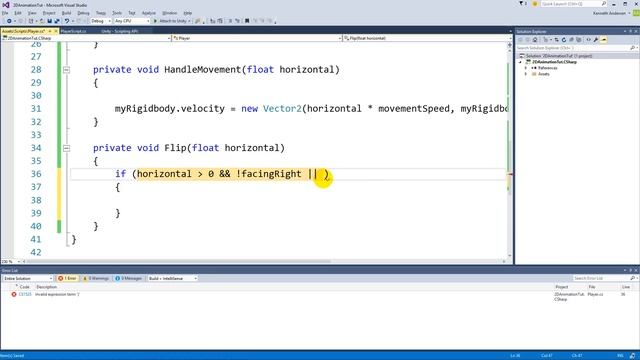Toggle the 0 Warnings filter
640x360 pixels.
coord(96,278)
